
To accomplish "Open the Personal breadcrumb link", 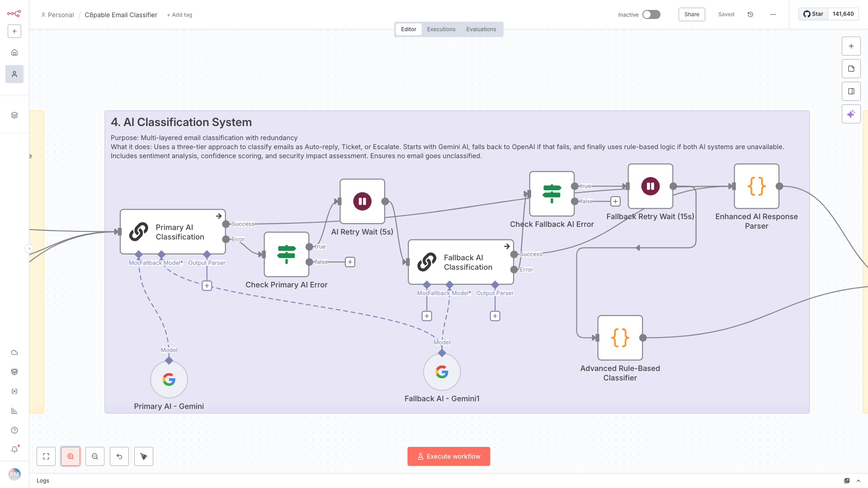I will click(57, 15).
